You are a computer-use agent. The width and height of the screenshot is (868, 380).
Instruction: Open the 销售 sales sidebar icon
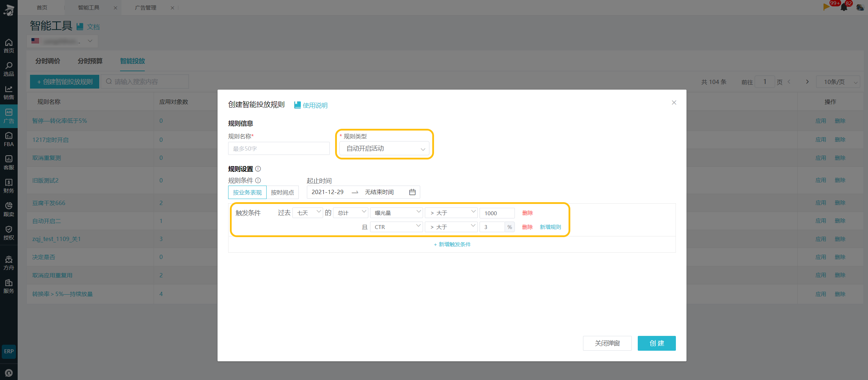tap(9, 92)
